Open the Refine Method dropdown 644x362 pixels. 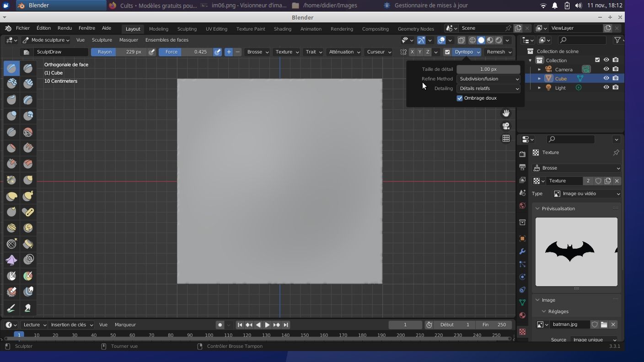pos(488,79)
